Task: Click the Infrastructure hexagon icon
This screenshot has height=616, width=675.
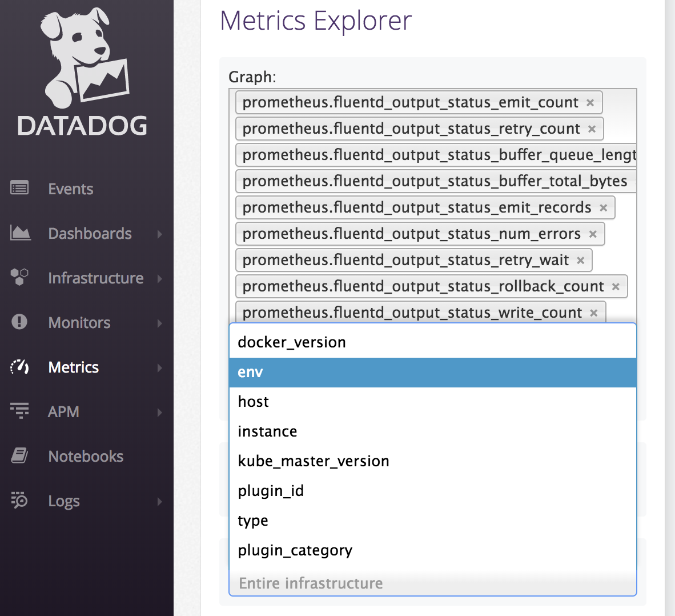Action: 19,278
